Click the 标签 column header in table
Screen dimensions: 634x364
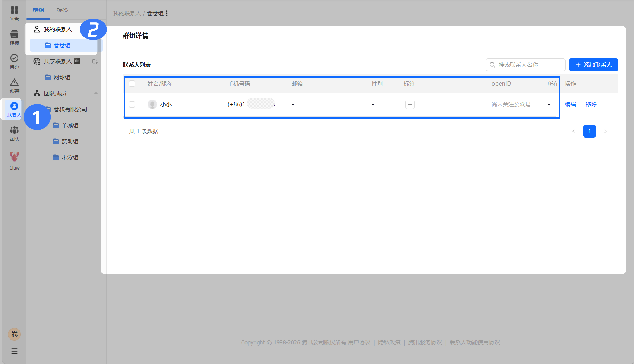pyautogui.click(x=409, y=84)
